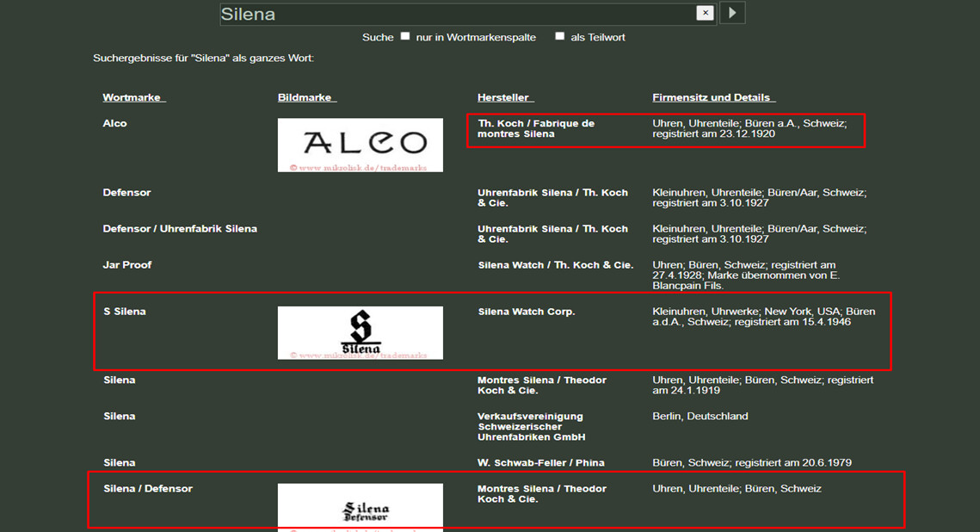Select the plain 'Defensor' word mark entry
This screenshot has height=532, width=980.
[126, 193]
